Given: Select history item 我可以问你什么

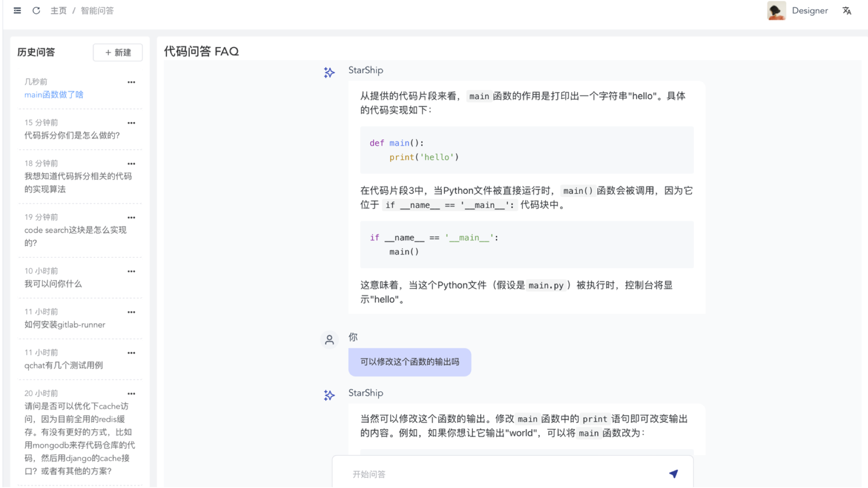Looking at the screenshot, I should (53, 284).
